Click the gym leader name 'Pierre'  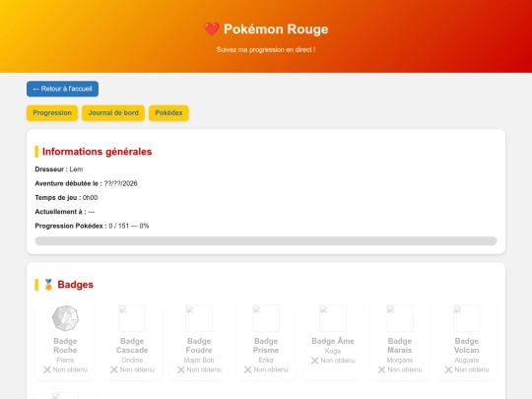click(65, 360)
